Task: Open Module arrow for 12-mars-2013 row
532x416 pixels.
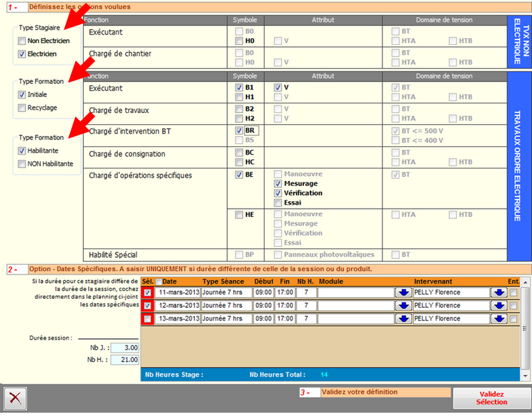Action: (x=403, y=306)
